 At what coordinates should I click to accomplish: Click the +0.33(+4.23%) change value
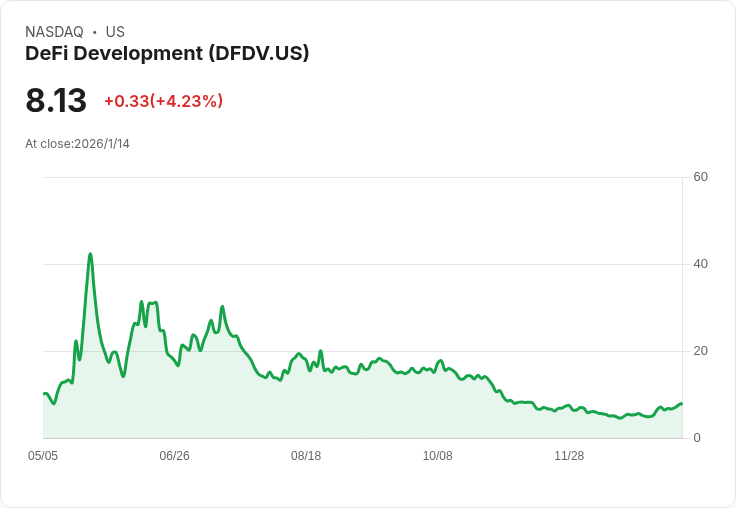(x=163, y=101)
